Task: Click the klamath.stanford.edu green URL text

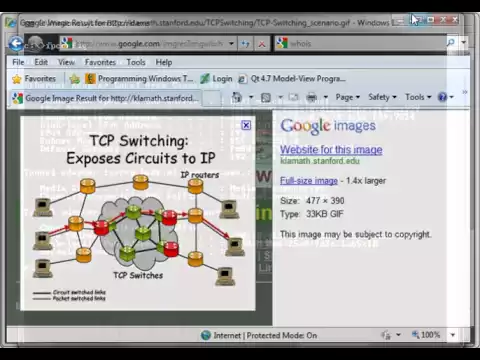Action: click(320, 161)
